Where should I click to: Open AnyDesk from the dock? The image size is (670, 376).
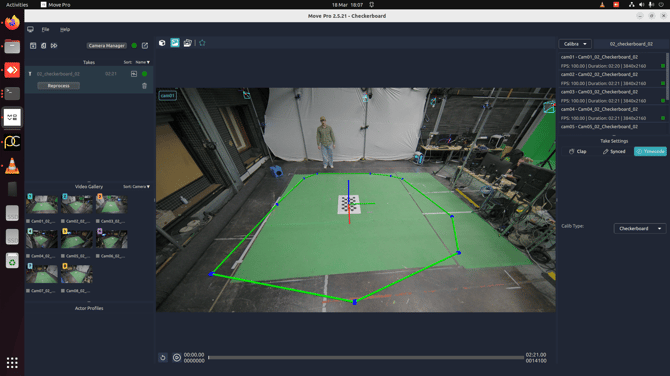pyautogui.click(x=12, y=70)
